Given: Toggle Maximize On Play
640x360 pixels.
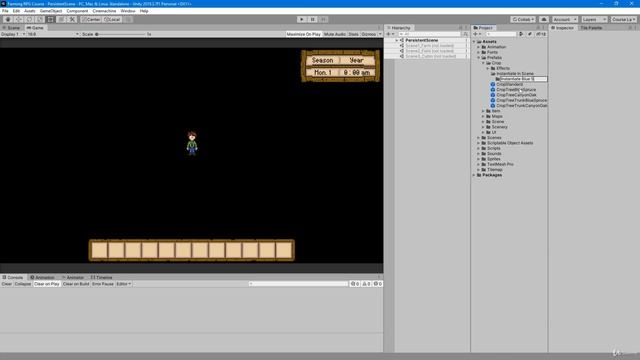Looking at the screenshot, I should pyautogui.click(x=304, y=34).
